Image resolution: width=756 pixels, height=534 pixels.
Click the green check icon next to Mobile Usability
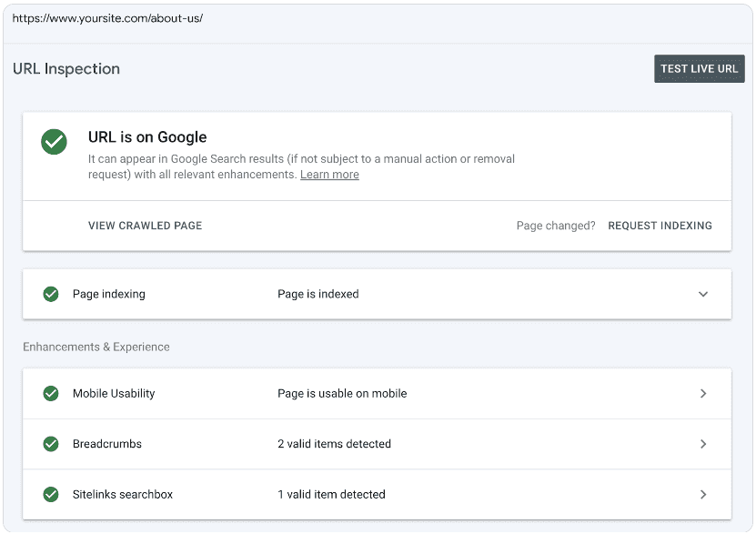[x=51, y=394]
